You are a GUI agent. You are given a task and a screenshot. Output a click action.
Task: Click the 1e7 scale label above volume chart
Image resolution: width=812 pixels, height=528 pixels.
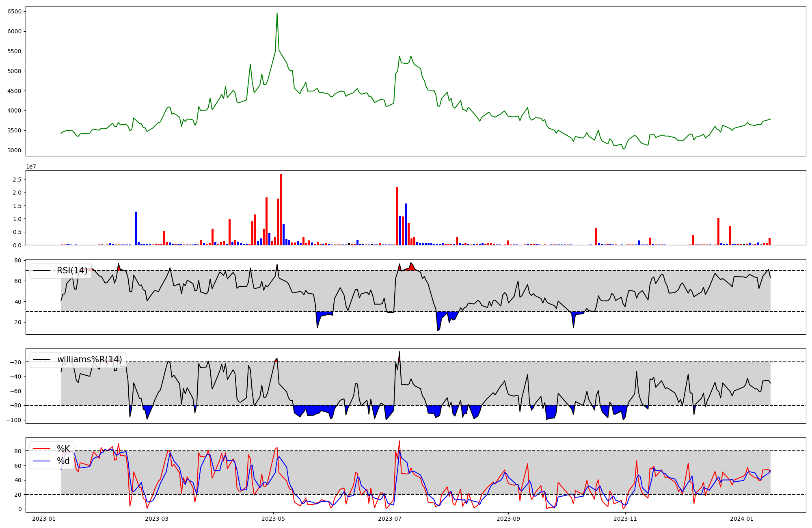(x=31, y=167)
